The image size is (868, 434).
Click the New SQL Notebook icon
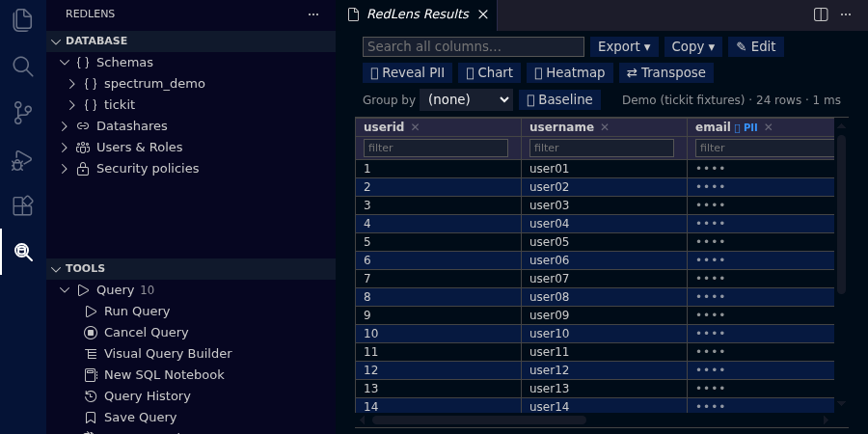pyautogui.click(x=91, y=375)
